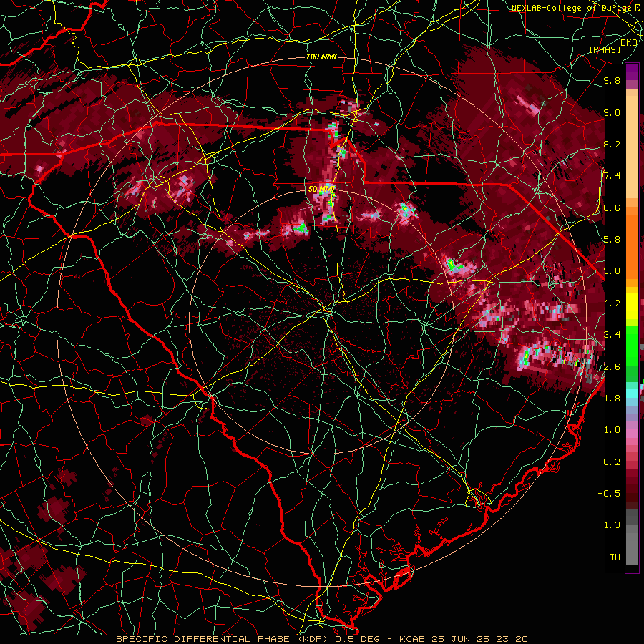Image resolution: width=644 pixels, height=644 pixels.
Task: Click the TH threshold label on scale
Action: [615, 557]
